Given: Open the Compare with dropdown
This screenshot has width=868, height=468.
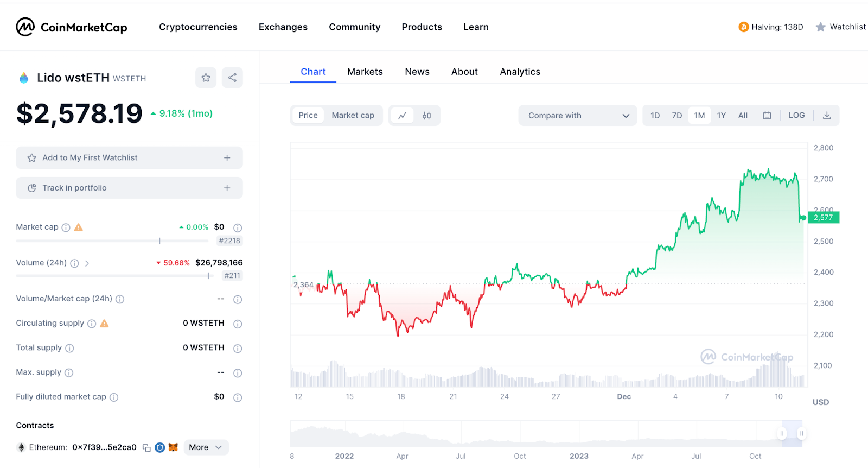Looking at the screenshot, I should [x=578, y=116].
